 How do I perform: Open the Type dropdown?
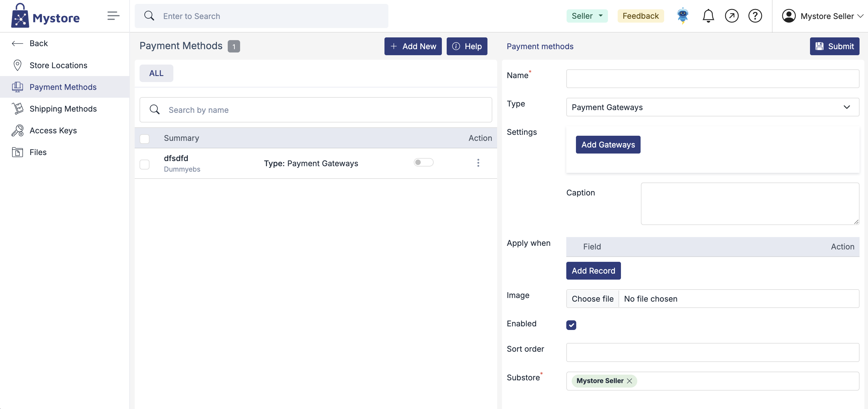(x=712, y=107)
